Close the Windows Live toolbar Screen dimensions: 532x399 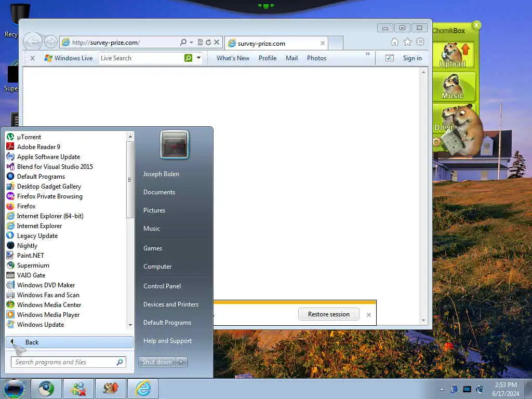coord(33,58)
